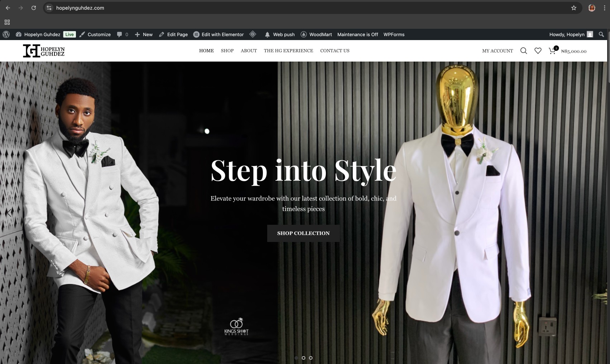Open the Chrome three-dot menu

coord(604,8)
